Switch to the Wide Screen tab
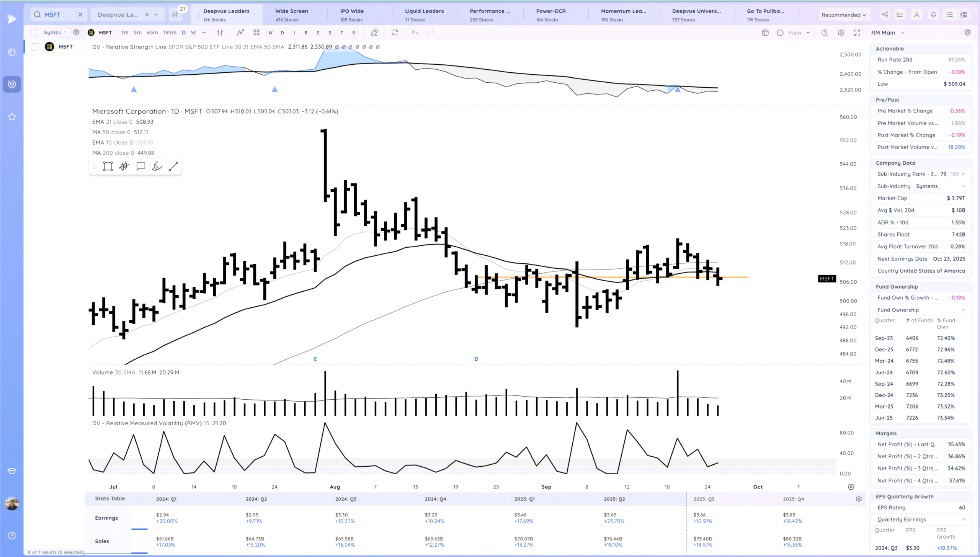Image resolution: width=980 pixels, height=557 pixels. (x=291, y=15)
